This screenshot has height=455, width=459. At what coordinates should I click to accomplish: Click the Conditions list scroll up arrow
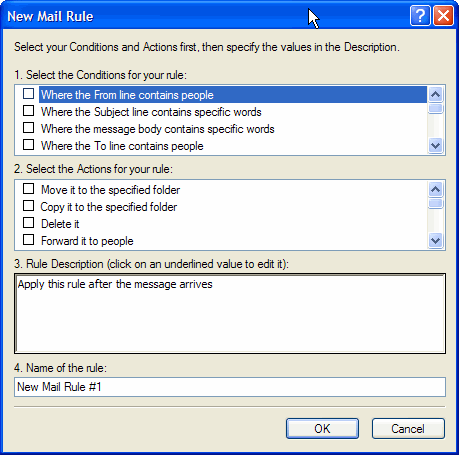(435, 95)
